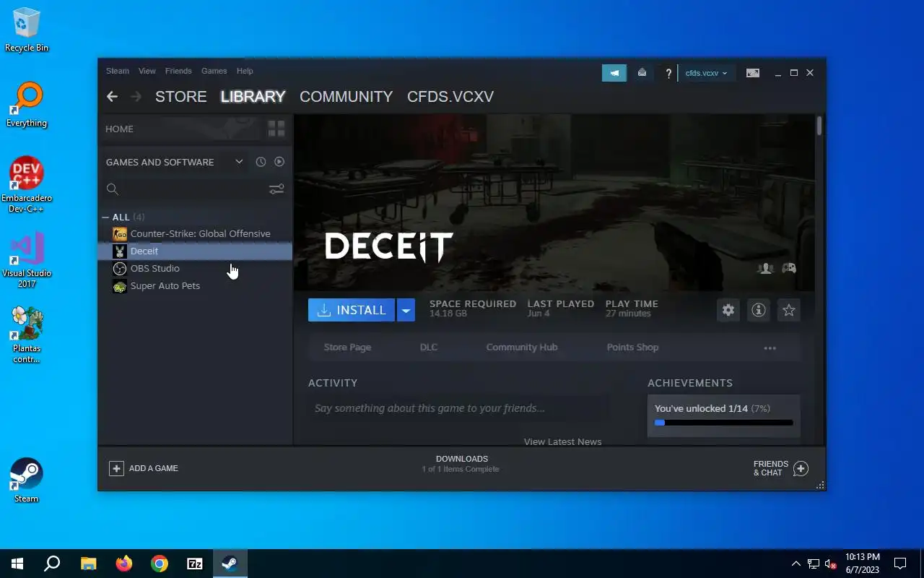
Task: Launch Chrome from the taskbar
Action: click(x=160, y=564)
